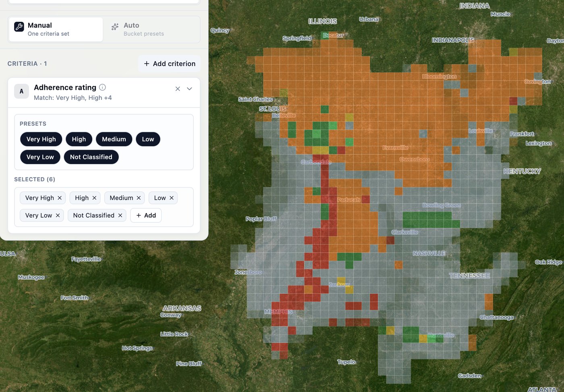Click the Little Rock label on the map

[174, 334]
